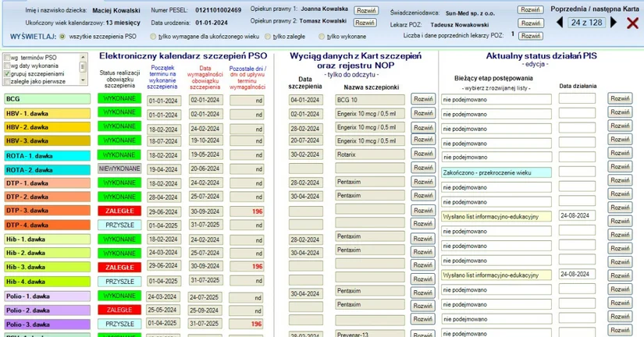
Task: Close the card with red X
Action: [x=632, y=23]
